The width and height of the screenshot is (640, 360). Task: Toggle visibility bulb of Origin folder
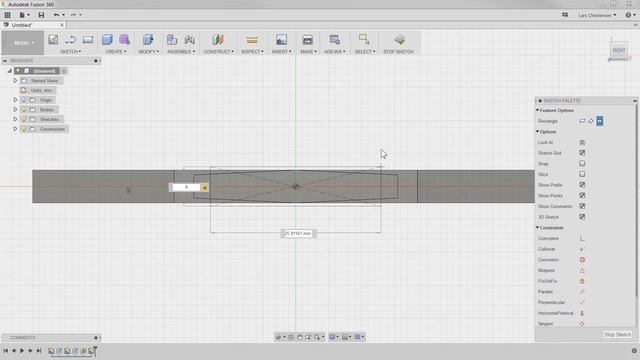pos(24,100)
